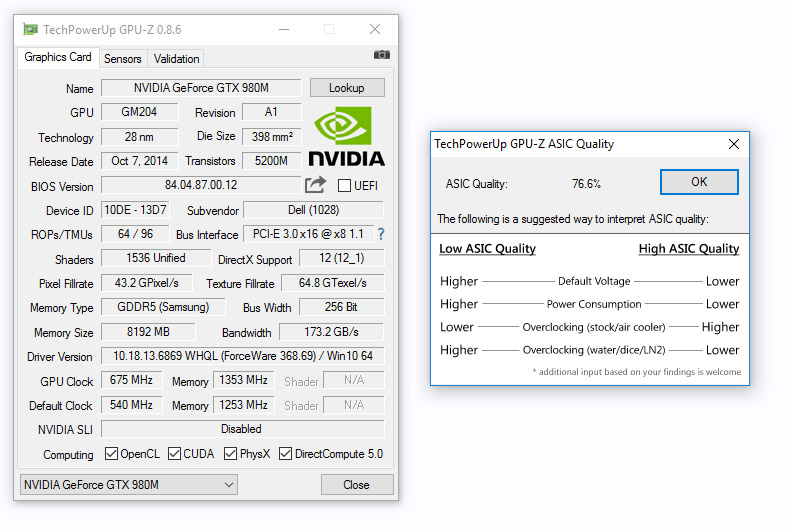Click the Lookup button
The width and height of the screenshot is (791, 530).
[x=347, y=88]
